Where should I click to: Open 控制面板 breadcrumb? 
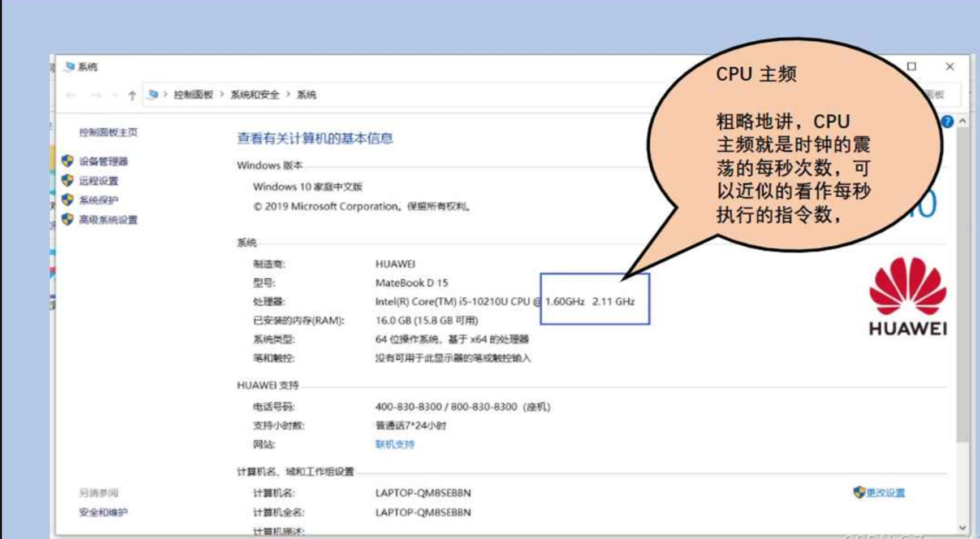point(193,95)
